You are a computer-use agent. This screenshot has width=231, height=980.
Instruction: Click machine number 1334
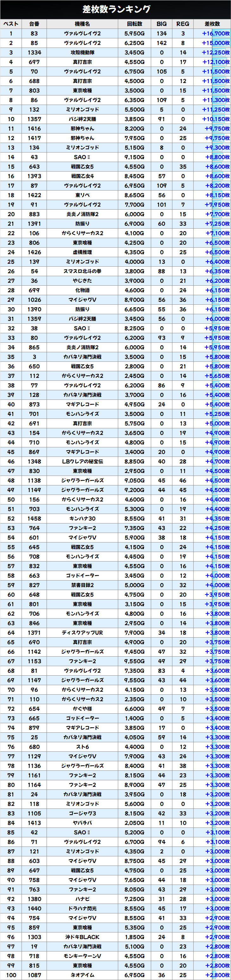click(34, 53)
